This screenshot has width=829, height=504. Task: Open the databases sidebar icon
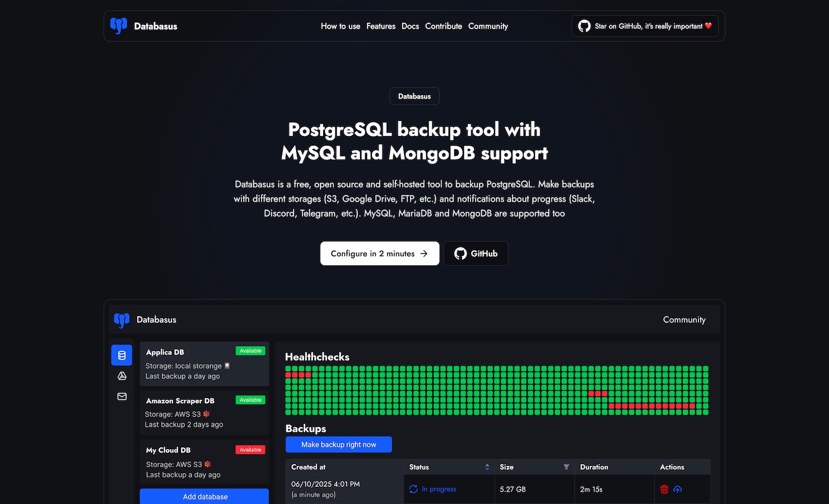pyautogui.click(x=122, y=355)
